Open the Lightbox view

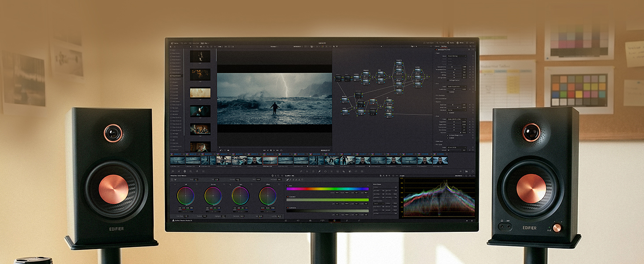tap(470, 43)
